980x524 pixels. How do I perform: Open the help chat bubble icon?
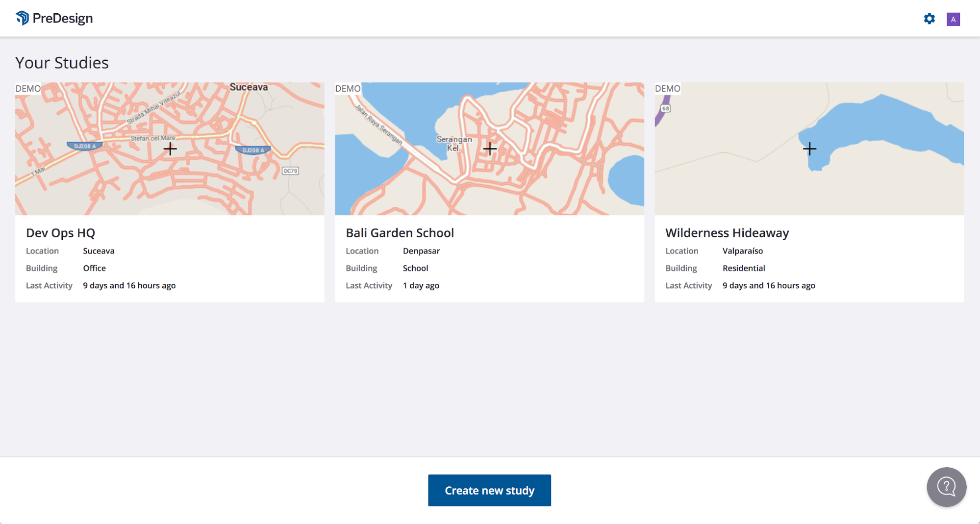pyautogui.click(x=946, y=487)
